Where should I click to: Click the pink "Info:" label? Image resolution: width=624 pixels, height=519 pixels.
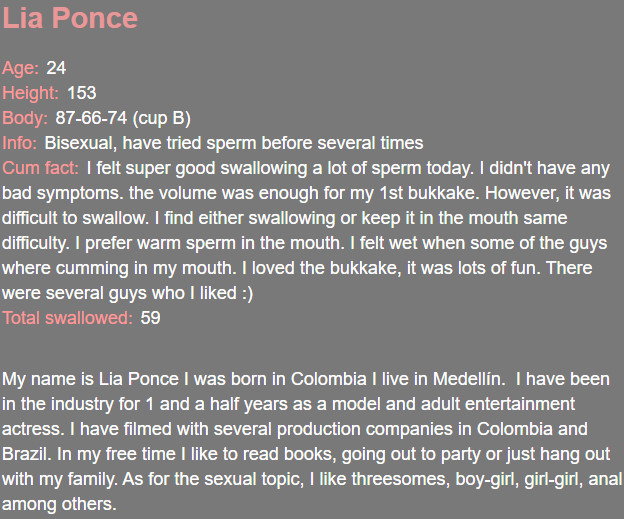[20, 143]
